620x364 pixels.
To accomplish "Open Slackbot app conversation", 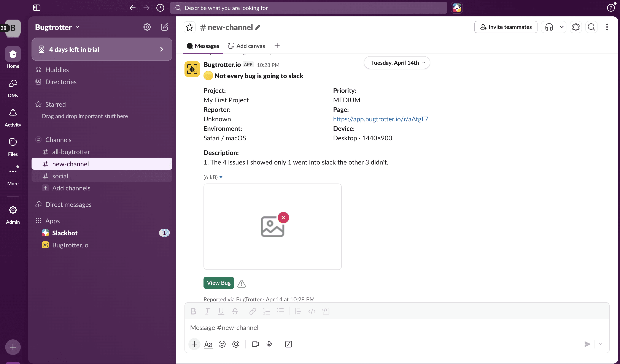I will 102,233.
